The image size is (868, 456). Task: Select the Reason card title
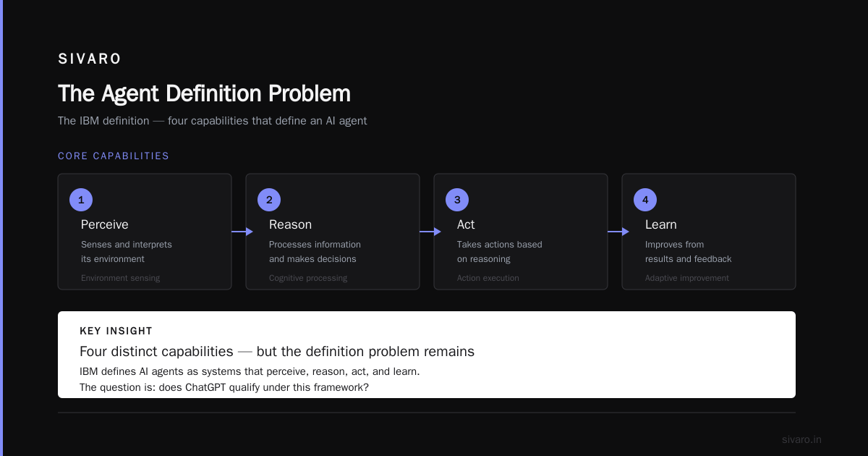point(290,224)
